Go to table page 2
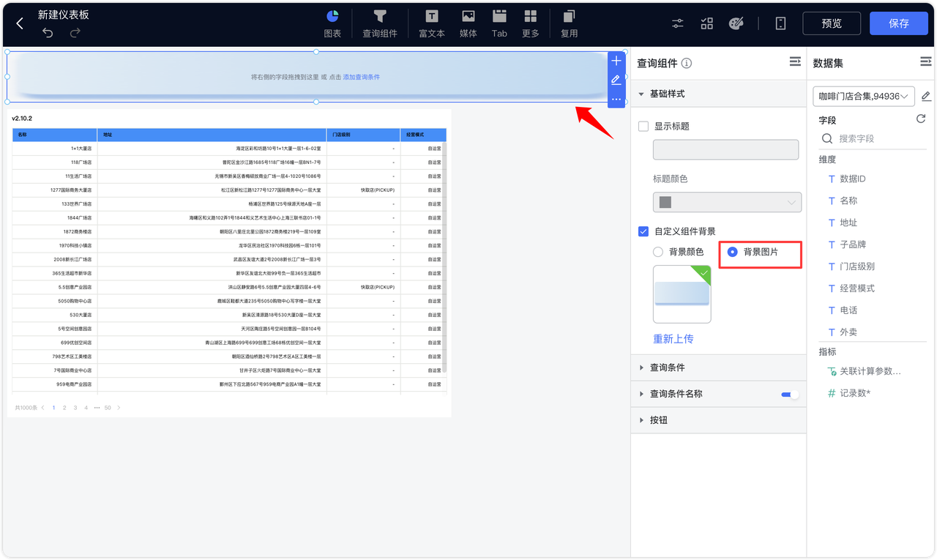Viewport: 937px width, 560px height. point(64,408)
